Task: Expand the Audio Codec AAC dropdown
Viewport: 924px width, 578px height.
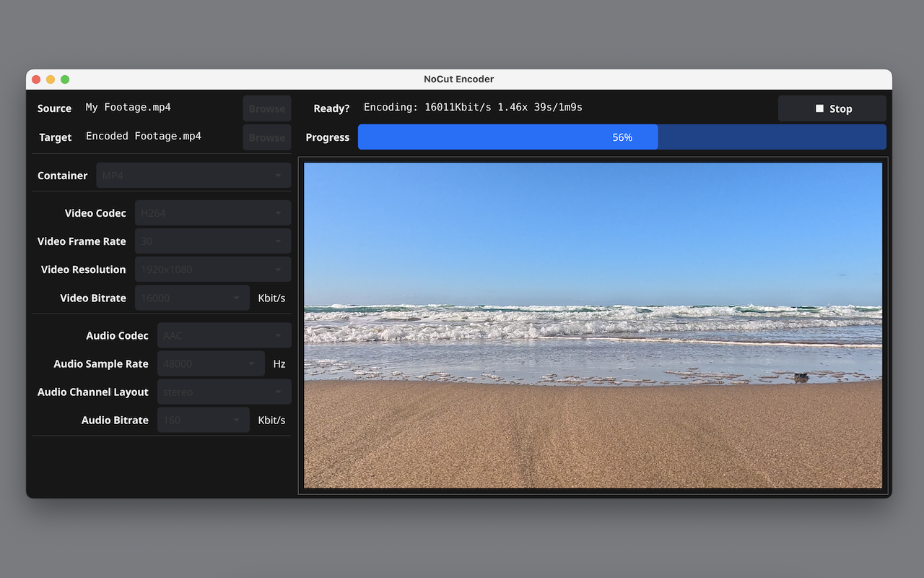Action: tap(224, 335)
